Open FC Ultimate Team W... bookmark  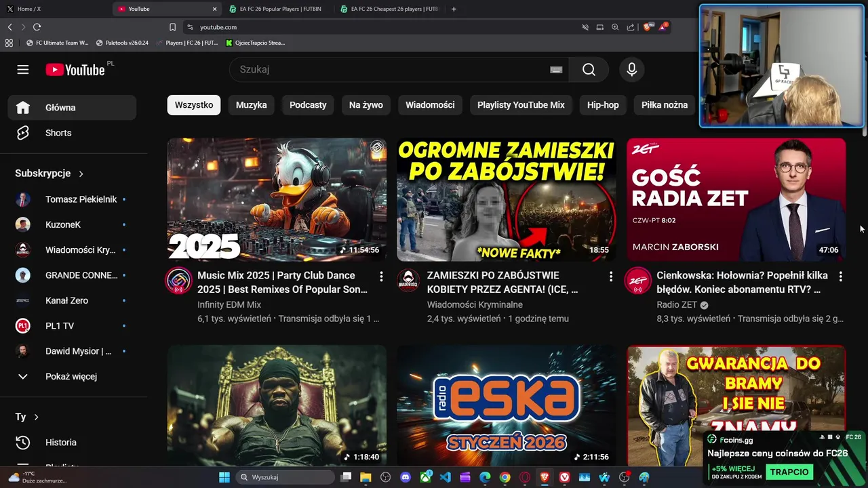click(57, 43)
